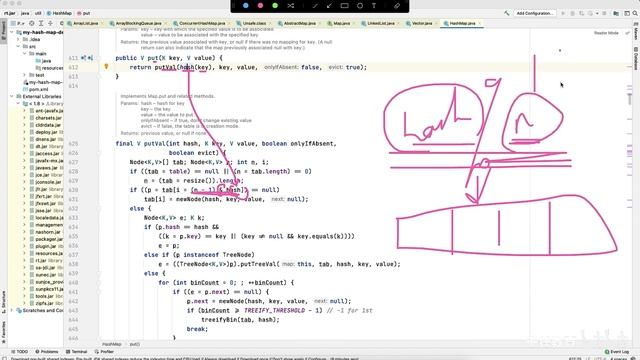The image size is (640, 360).
Task: Open the Database side panel tab
Action: coord(636,58)
